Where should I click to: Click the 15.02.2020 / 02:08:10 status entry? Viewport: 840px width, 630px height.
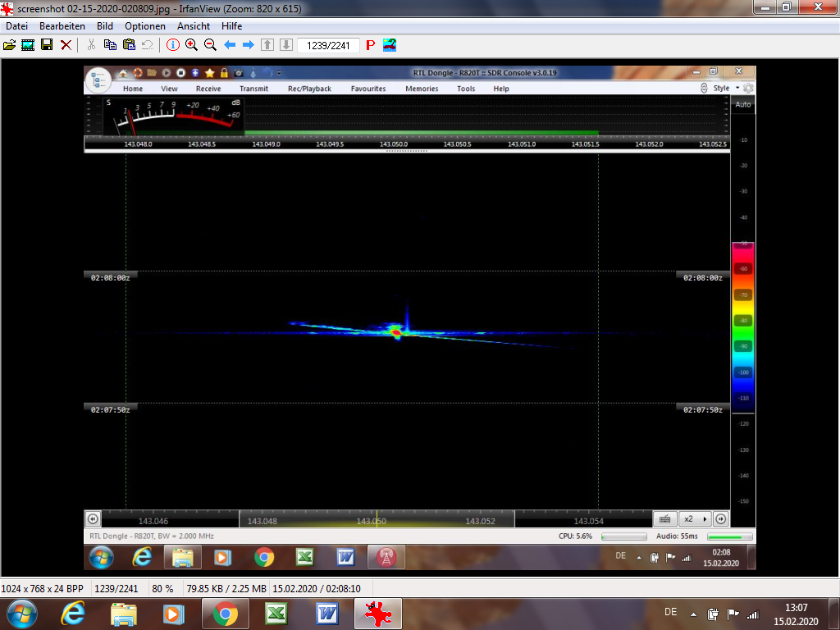point(317,589)
